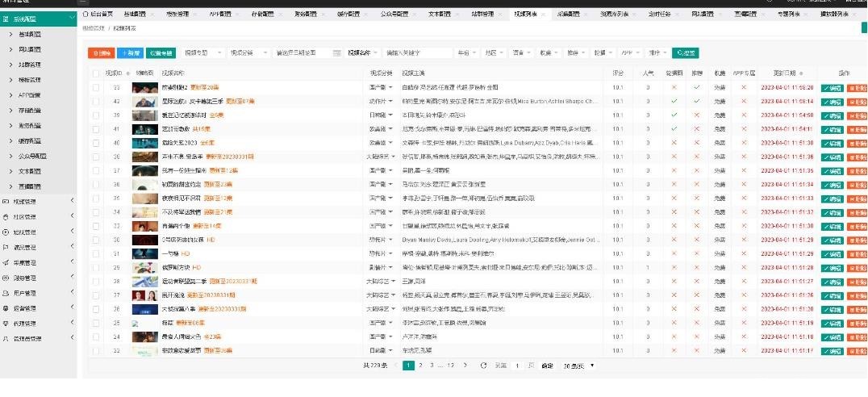Open category dropdown for row ID 42
Image resolution: width=868 pixels, height=397 pixels.
pyautogui.click(x=382, y=102)
